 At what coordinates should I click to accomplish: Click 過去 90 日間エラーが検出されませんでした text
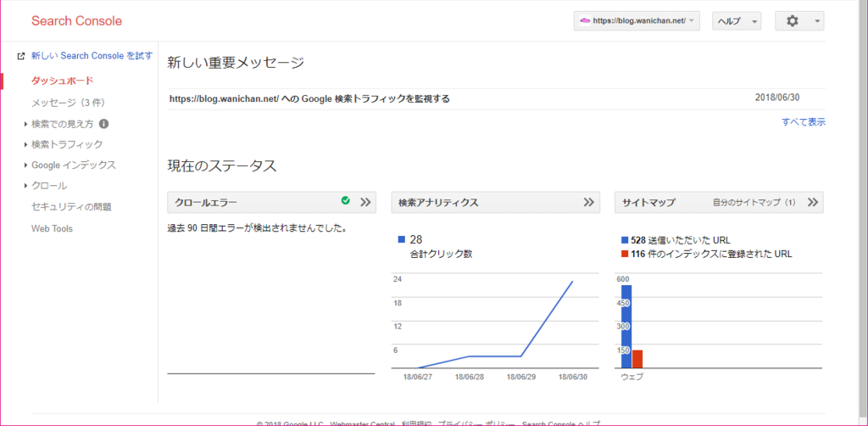tap(258, 227)
